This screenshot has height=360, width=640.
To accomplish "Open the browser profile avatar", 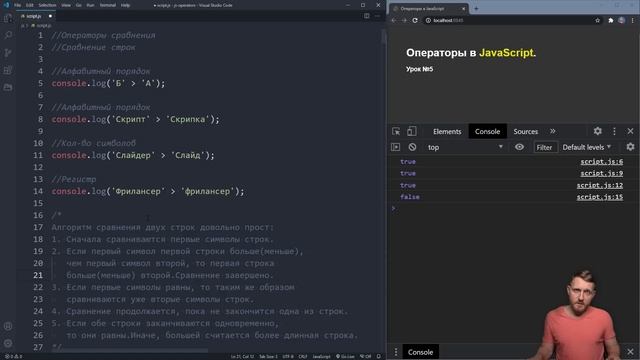I will [x=621, y=20].
